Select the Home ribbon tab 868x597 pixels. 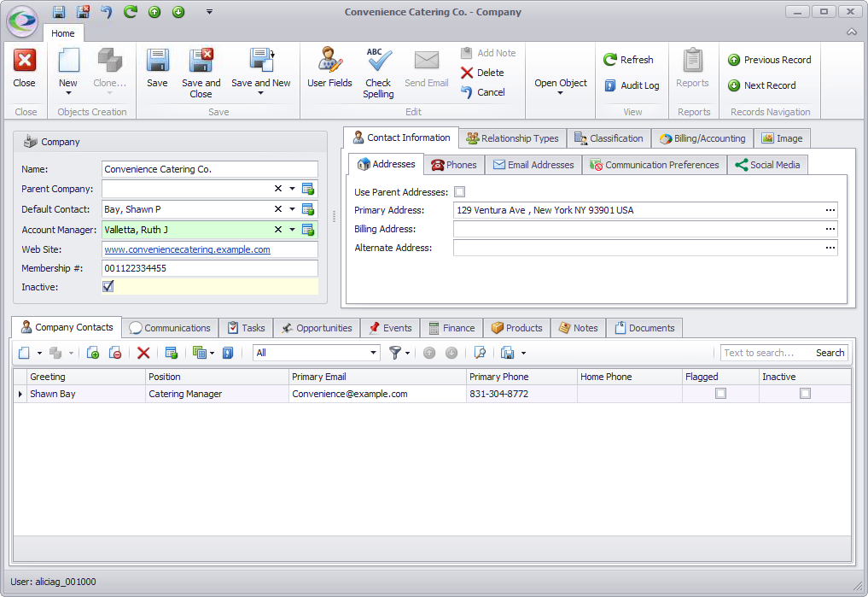click(x=62, y=33)
